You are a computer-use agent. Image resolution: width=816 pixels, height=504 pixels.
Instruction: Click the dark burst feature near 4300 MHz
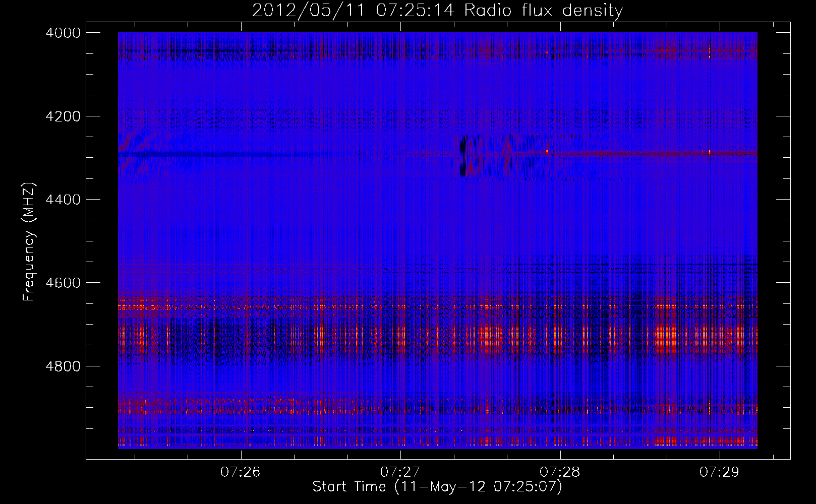[463, 156]
